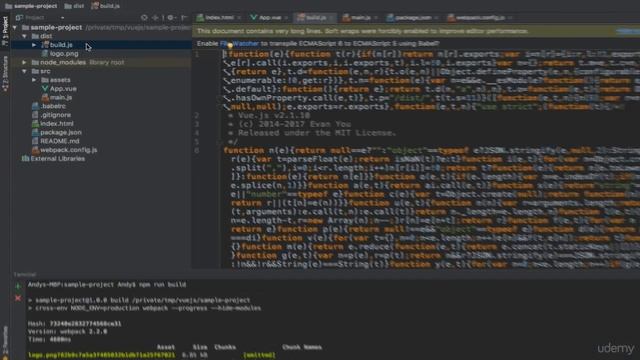Click the Vue icon beside App.vue
This screenshot has height=360, width=640.
point(45,89)
